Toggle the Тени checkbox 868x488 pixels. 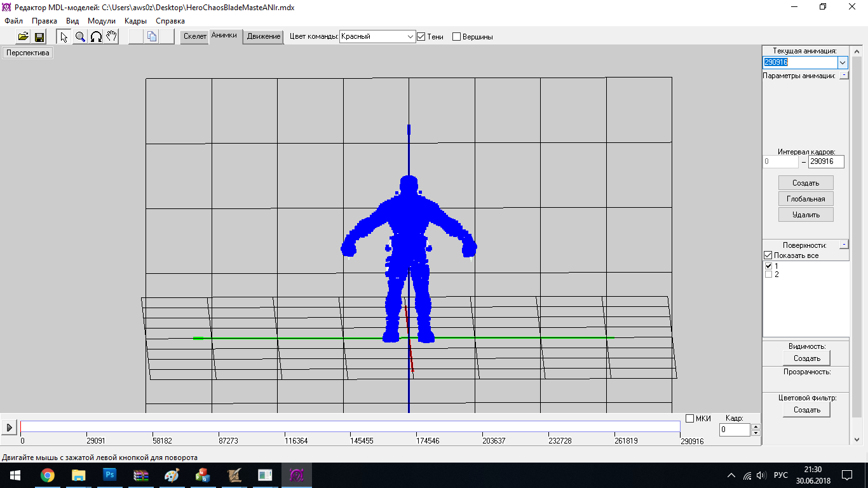tap(421, 37)
